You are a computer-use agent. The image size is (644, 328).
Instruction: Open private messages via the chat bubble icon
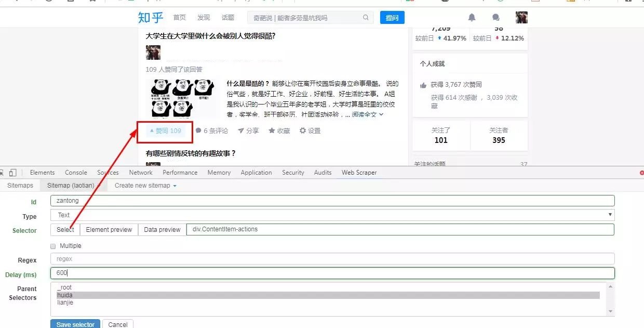pyautogui.click(x=495, y=17)
